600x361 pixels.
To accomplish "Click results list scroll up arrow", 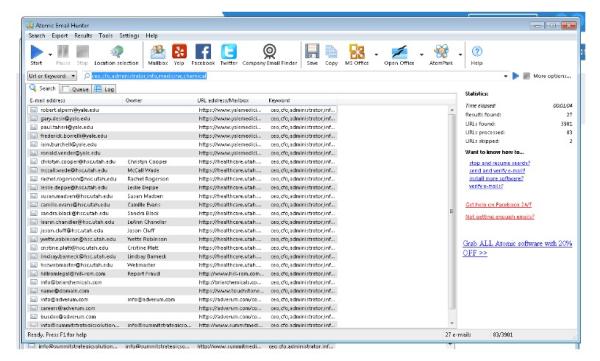I will [452, 110].
